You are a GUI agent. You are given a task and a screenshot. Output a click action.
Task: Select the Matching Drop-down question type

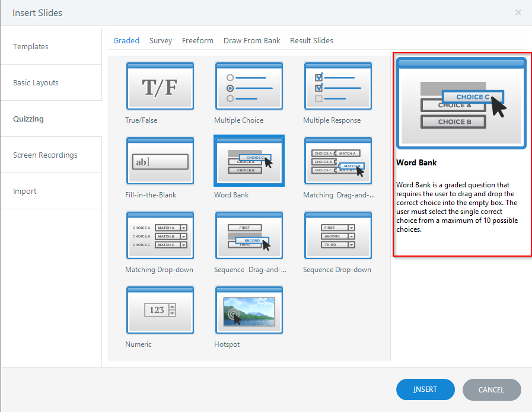160,235
